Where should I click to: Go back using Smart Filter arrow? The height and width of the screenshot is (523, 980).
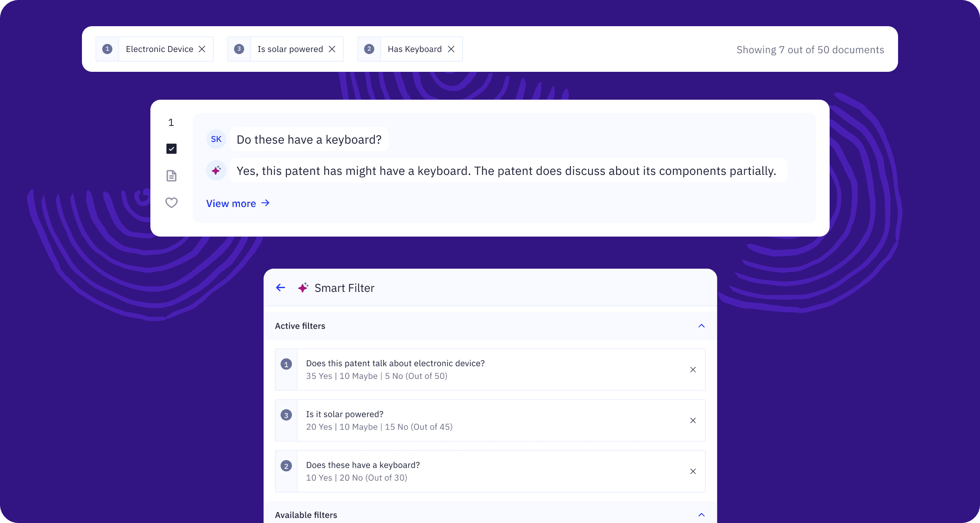tap(280, 288)
